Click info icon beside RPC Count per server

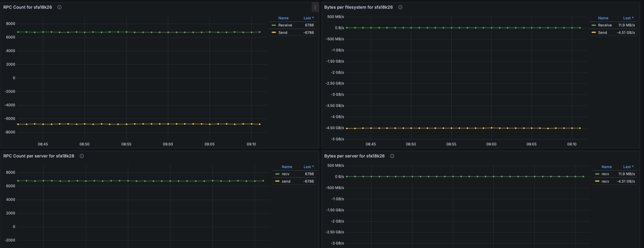coord(82,156)
